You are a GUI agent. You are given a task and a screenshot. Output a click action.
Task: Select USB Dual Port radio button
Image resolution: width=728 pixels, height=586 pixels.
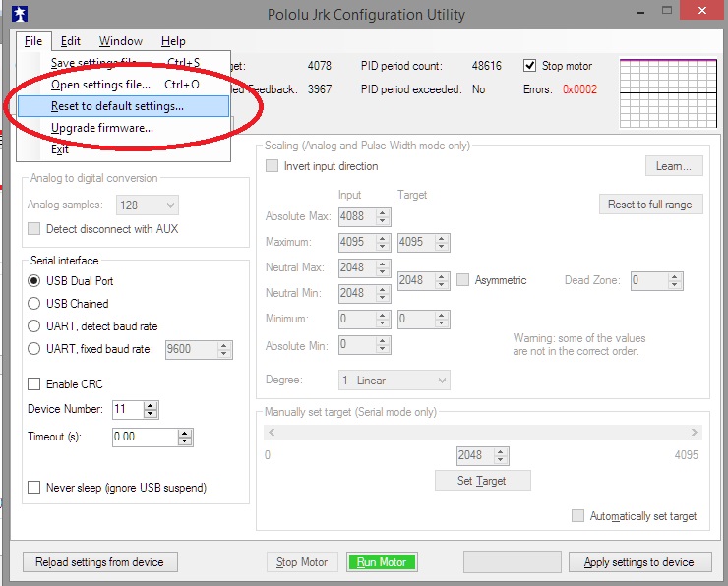pyautogui.click(x=33, y=280)
